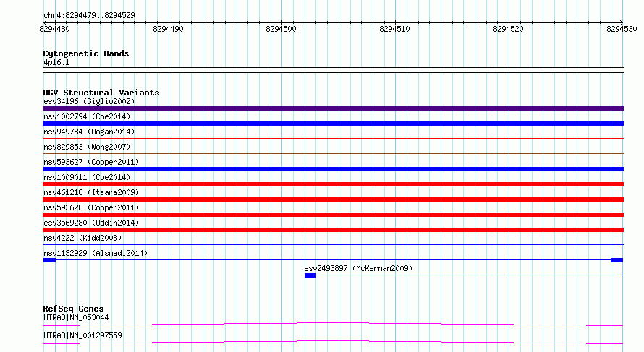Select the nsv829853 (Wong2007) label

(87, 147)
